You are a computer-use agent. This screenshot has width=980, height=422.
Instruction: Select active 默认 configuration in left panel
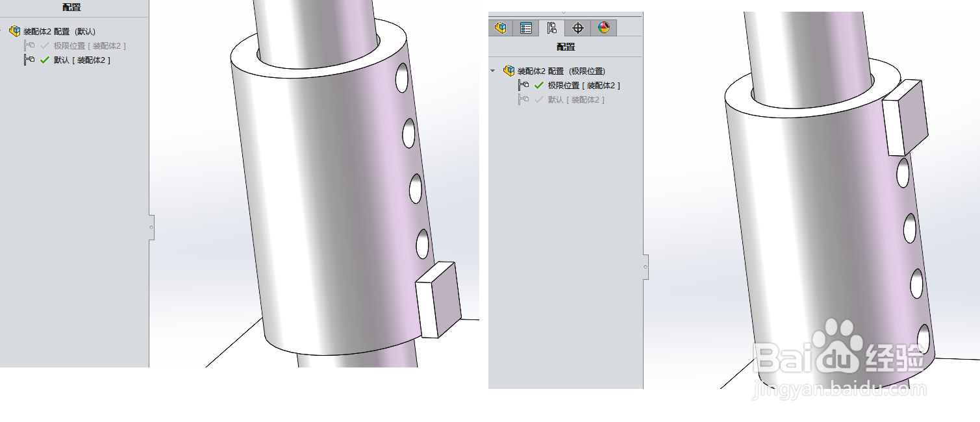click(x=67, y=60)
